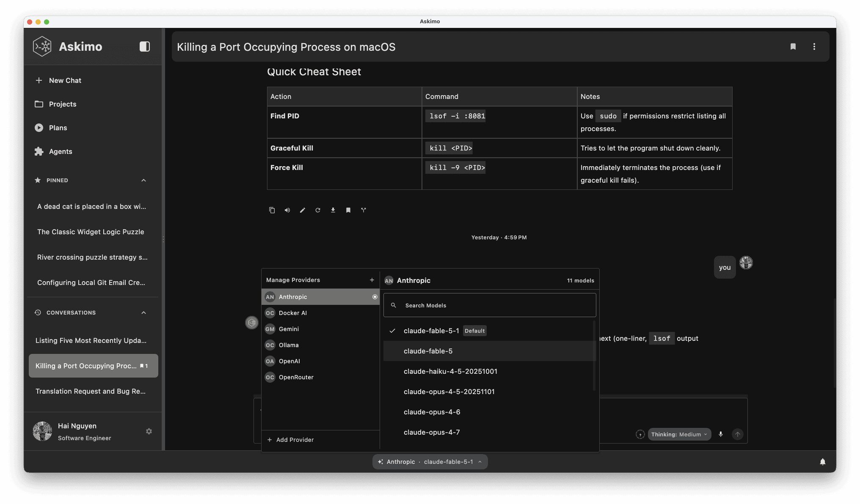Image resolution: width=860 pixels, height=504 pixels.
Task: Send the message with arrow button
Action: (x=738, y=434)
